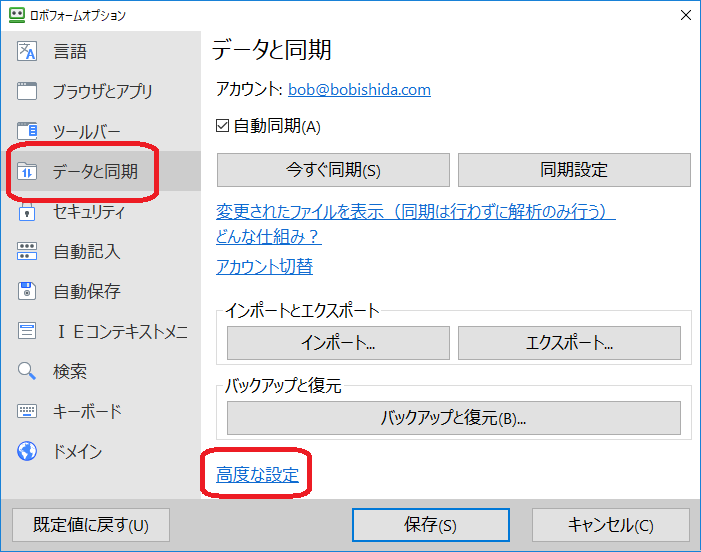Screen dimensions: 701x552
Task: Select the ブラウザとアプリ icon in sidebar
Action: [27, 92]
